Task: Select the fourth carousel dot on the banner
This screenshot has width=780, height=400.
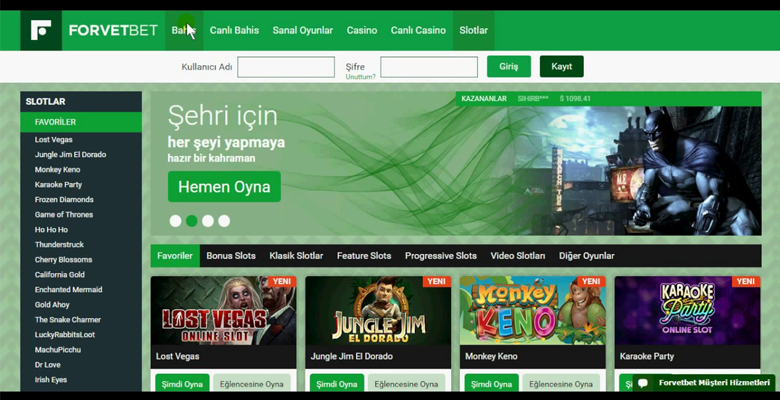Action: [224, 221]
